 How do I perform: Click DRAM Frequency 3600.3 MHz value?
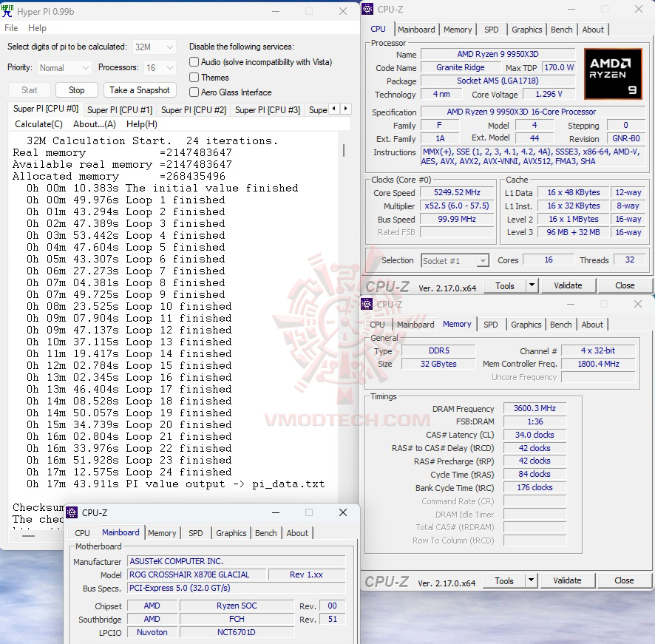click(534, 408)
